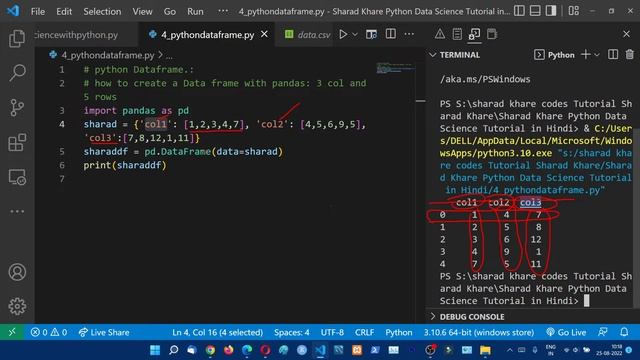Show errors and warnings count
This screenshot has width=640, height=360.
pyautogui.click(x=49, y=332)
